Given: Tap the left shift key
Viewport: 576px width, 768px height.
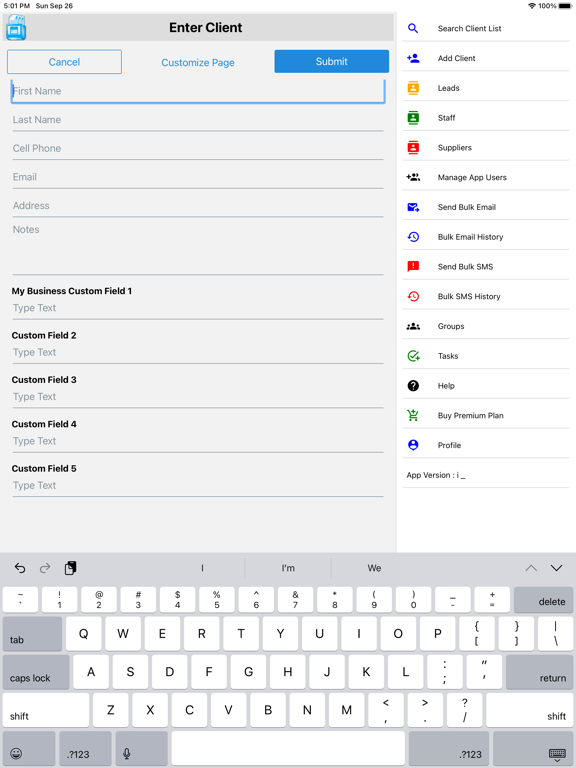Looking at the screenshot, I should pyautogui.click(x=46, y=710).
